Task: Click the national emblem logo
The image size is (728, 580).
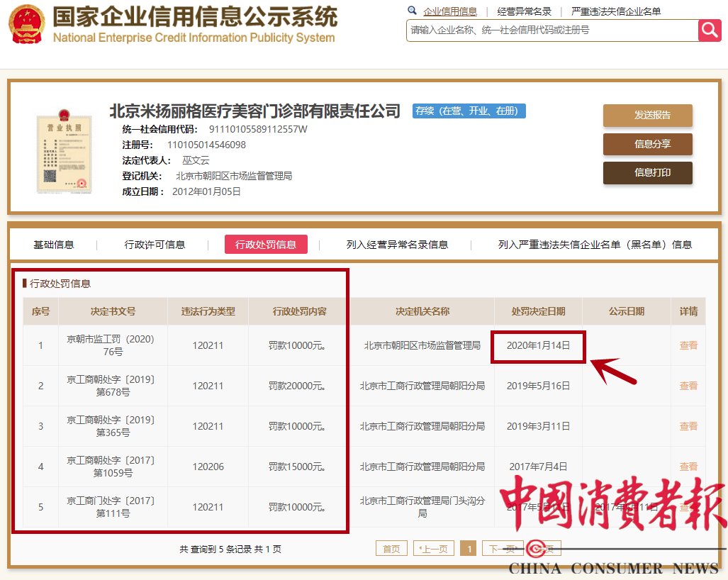Action: pyautogui.click(x=27, y=24)
